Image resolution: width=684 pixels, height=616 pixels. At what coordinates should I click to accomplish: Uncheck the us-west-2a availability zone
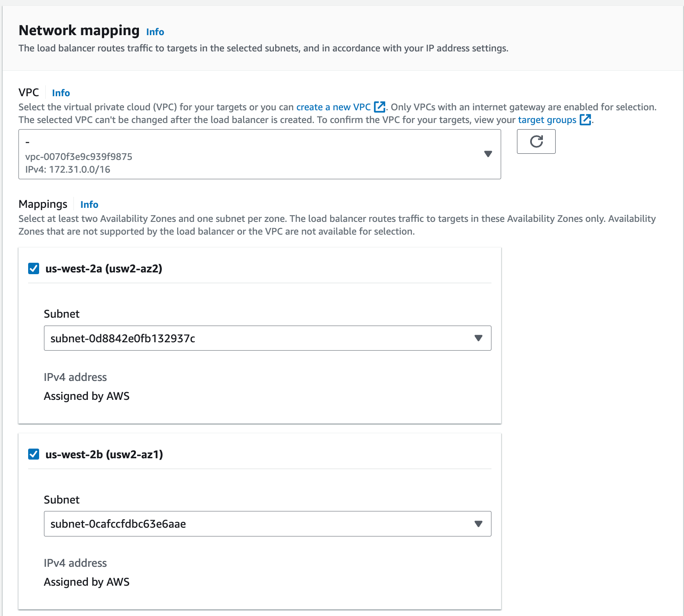[34, 268]
